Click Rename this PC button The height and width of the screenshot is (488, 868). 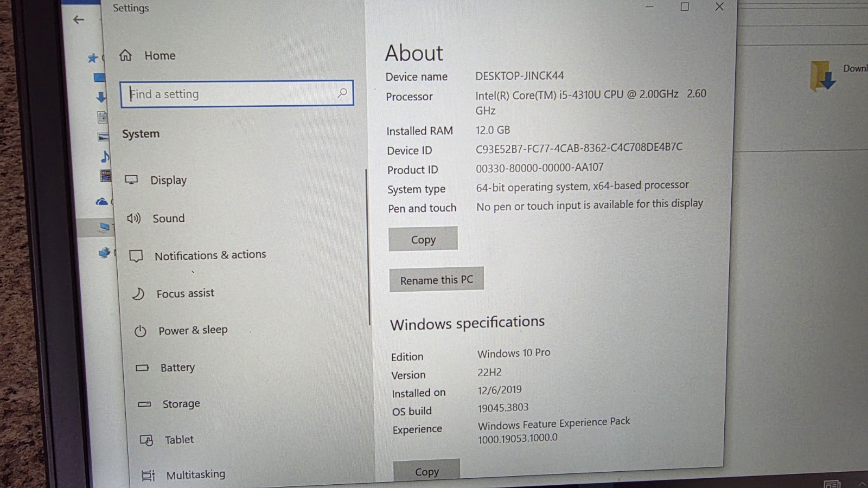[x=437, y=280]
